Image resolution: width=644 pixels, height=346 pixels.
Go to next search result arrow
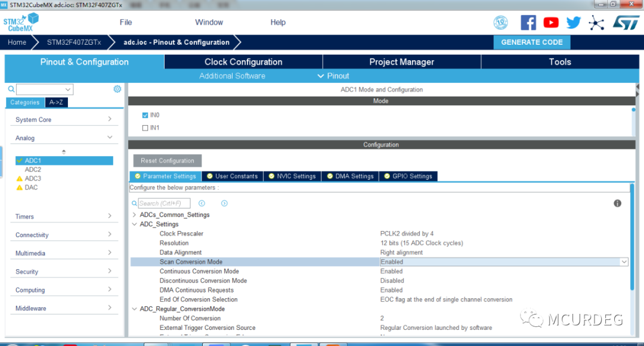(224, 203)
